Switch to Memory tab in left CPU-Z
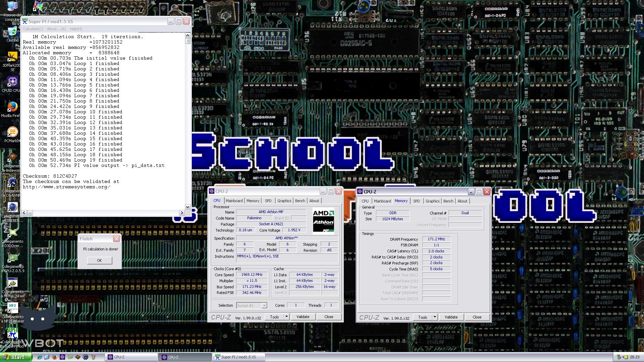Screen dimensions: 644x362 point(253,201)
